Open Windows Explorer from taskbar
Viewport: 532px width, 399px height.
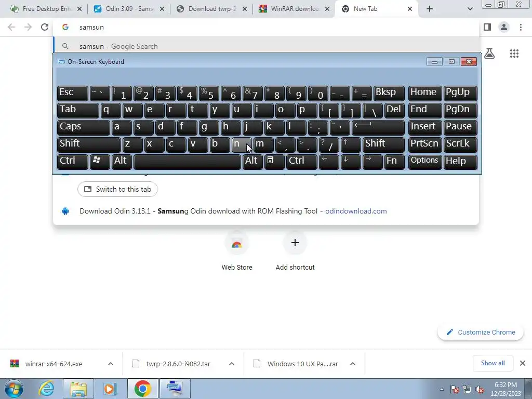pyautogui.click(x=78, y=389)
